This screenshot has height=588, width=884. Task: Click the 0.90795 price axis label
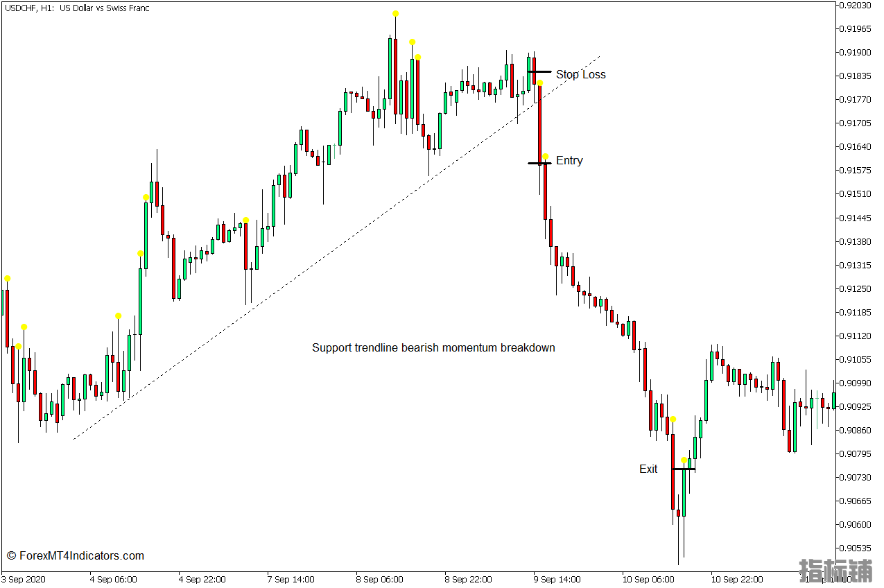click(x=855, y=454)
